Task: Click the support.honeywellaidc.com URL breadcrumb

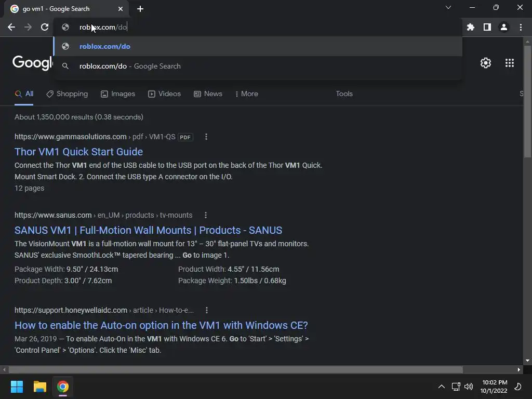Action: [x=104, y=310]
